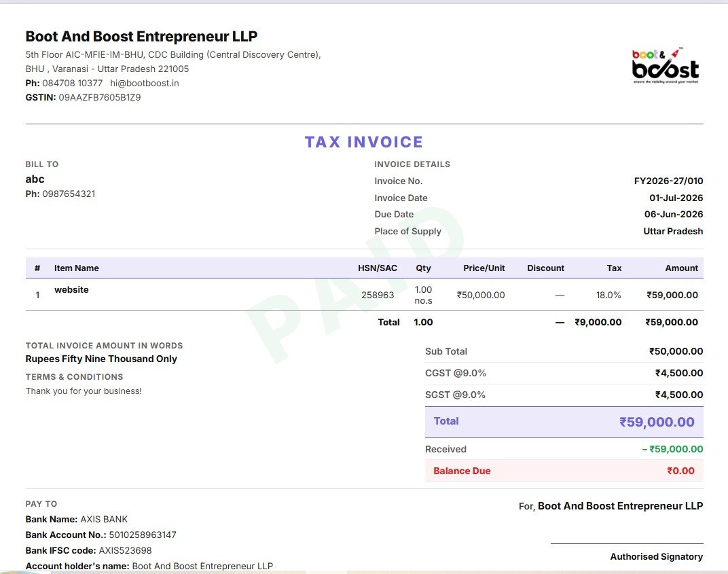Click the Tax column header
The height and width of the screenshot is (574, 728).
[614, 268]
